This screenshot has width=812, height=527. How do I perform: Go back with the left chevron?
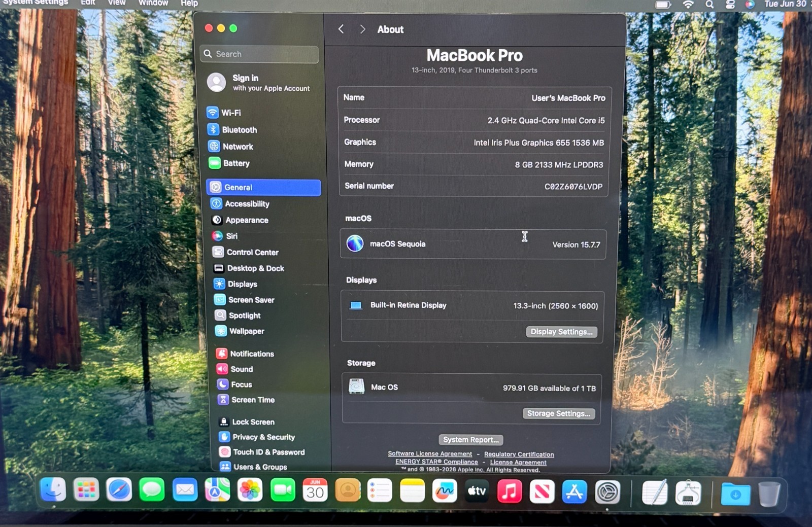coord(341,29)
